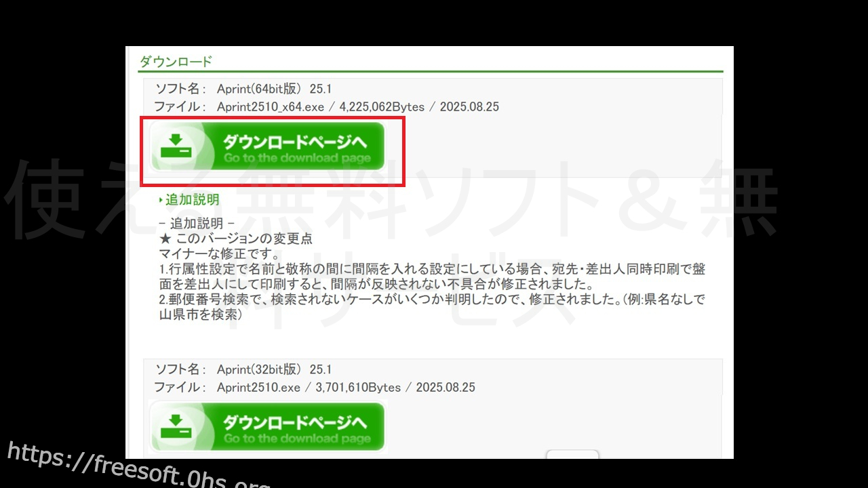Click download arrow icon on 32bit button

click(x=176, y=427)
